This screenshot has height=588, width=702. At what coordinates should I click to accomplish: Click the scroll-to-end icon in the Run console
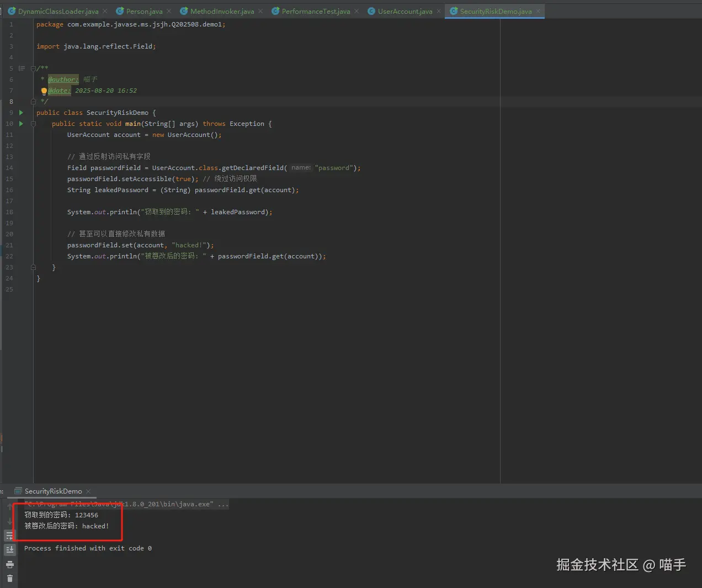[9, 550]
